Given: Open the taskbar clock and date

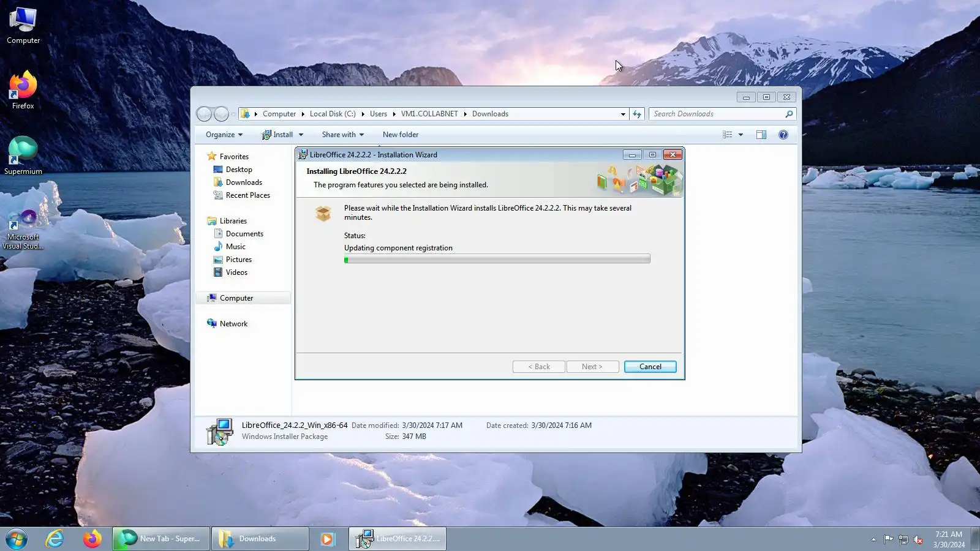Looking at the screenshot, I should [x=949, y=539].
